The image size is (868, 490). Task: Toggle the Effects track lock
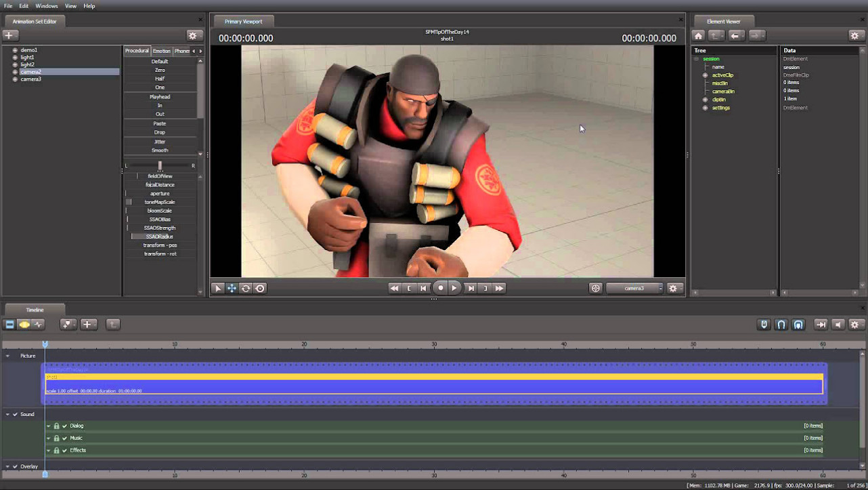[56, 451]
